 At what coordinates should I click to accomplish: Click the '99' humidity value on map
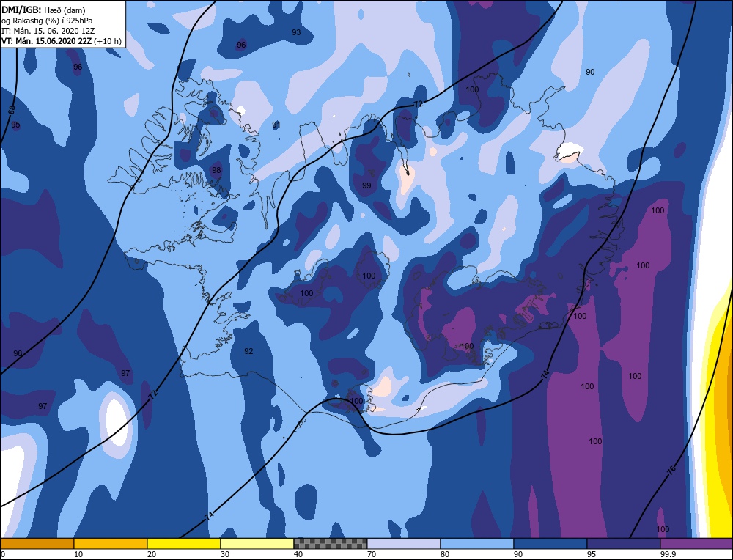click(x=366, y=185)
